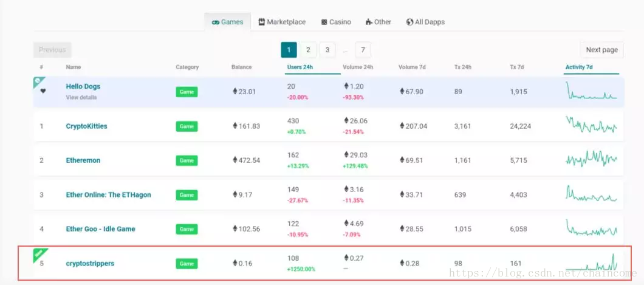Click the Ether Goo activity sparkline chart
The height and width of the screenshot is (285, 644).
point(591,227)
